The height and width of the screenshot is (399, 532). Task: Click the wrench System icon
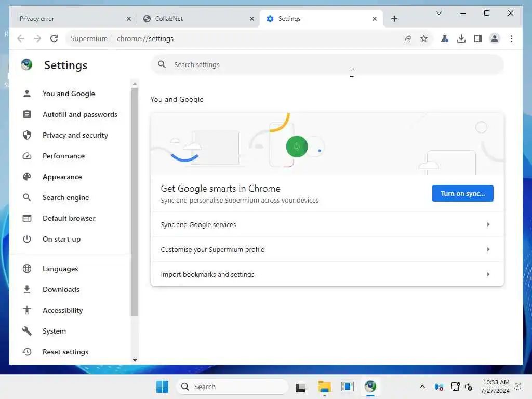click(27, 331)
